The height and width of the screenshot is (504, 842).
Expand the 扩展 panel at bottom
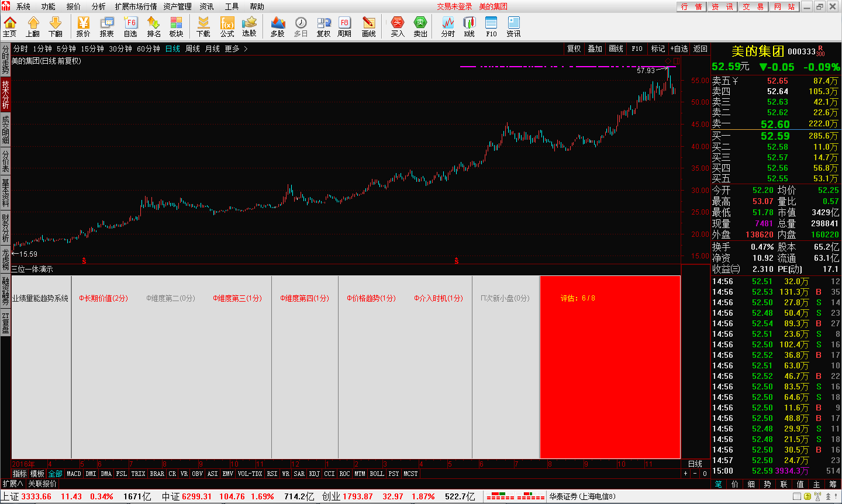tap(12, 484)
